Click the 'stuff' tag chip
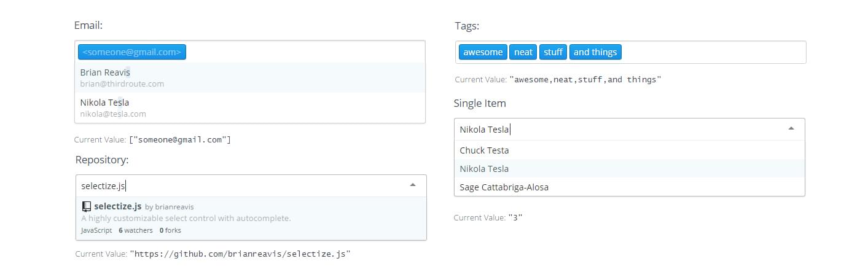The image size is (868, 272). (x=553, y=52)
